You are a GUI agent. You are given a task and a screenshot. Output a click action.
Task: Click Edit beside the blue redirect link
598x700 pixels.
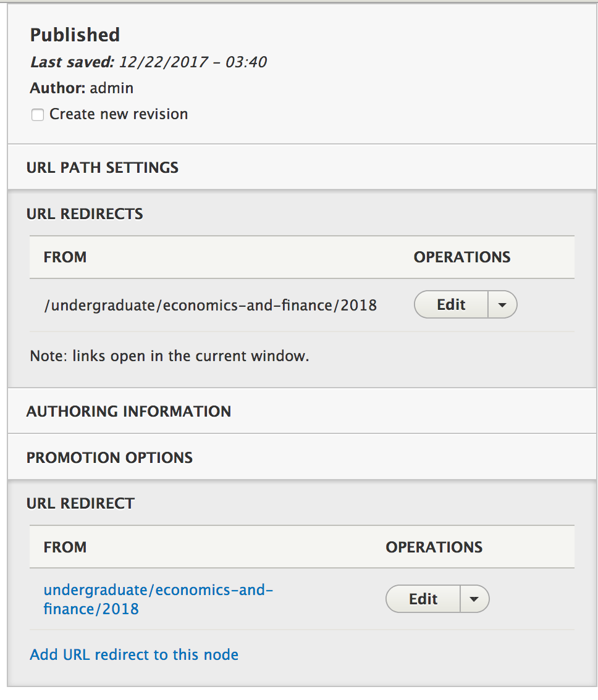423,599
